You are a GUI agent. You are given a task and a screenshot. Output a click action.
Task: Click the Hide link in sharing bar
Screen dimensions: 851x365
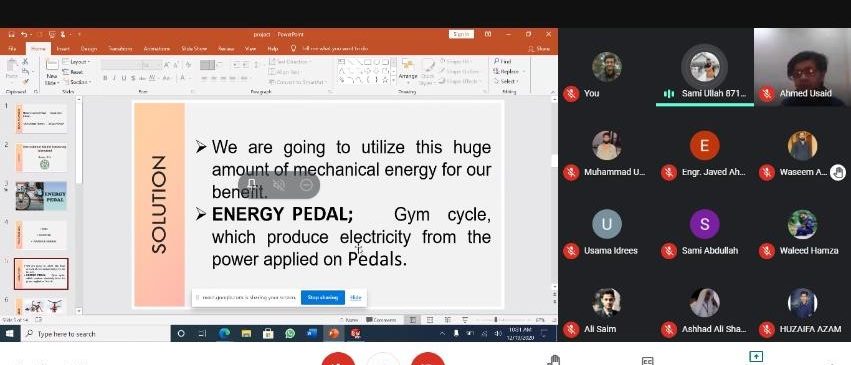pyautogui.click(x=355, y=297)
